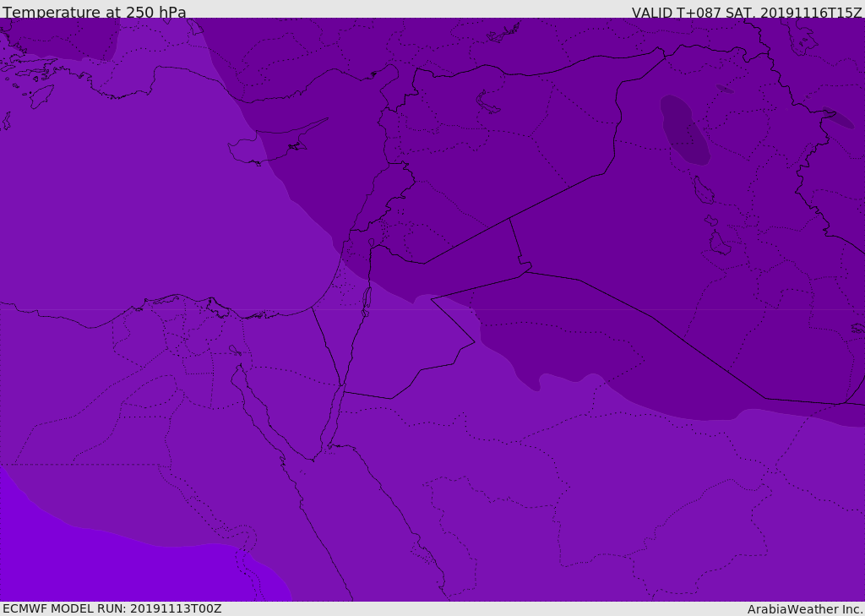This screenshot has width=865, height=616.
Task: Click Lake Assad in northern Syria
Action: pyautogui.click(x=487, y=102)
